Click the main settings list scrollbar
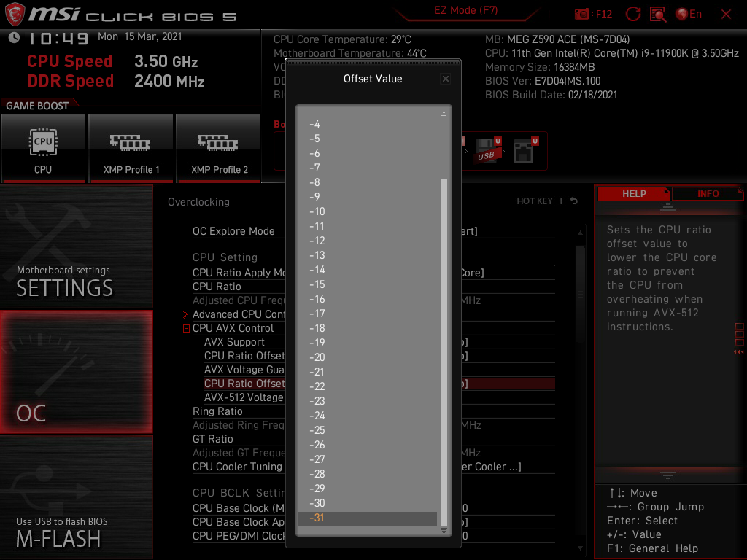Screen dimensions: 747x560 pos(580,295)
